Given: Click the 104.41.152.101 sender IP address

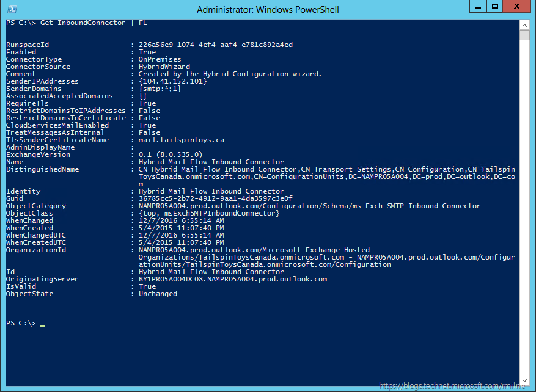Looking at the screenshot, I should click(x=172, y=81).
